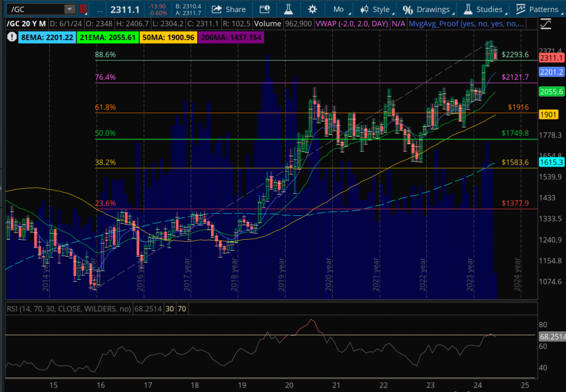Click the RSI (14, 70, 30, CLOSE, WILDERS, no) label
Image resolution: width=566 pixels, height=392 pixels.
tap(69, 309)
